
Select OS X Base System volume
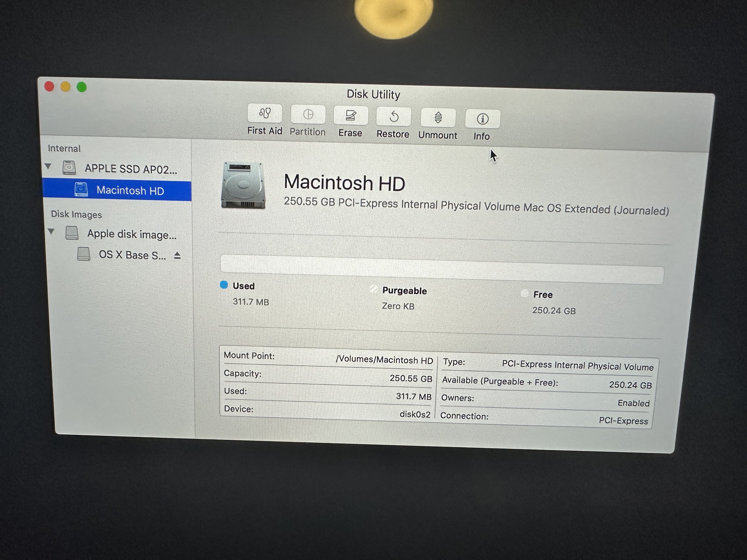[x=132, y=255]
